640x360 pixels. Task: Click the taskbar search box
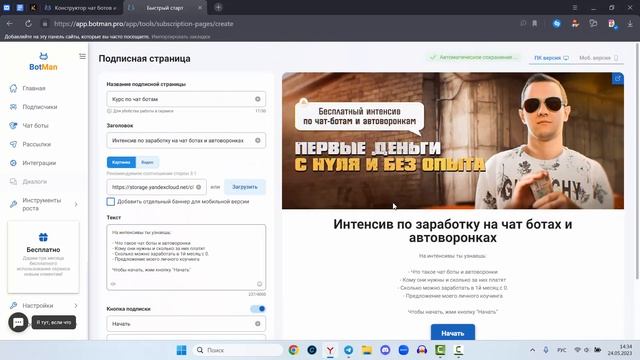[238, 350]
